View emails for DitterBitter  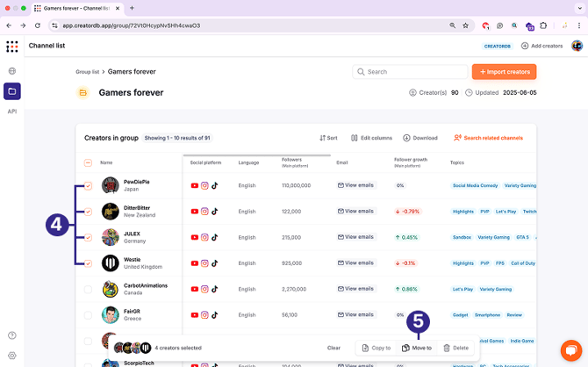tap(356, 212)
